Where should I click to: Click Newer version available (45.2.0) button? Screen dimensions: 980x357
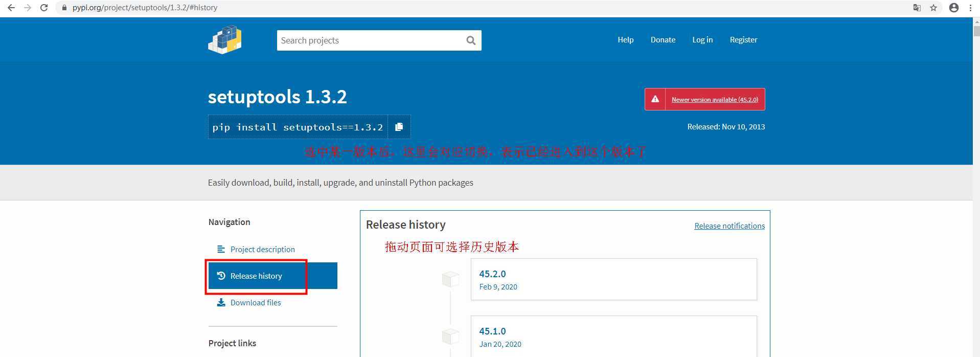click(705, 99)
